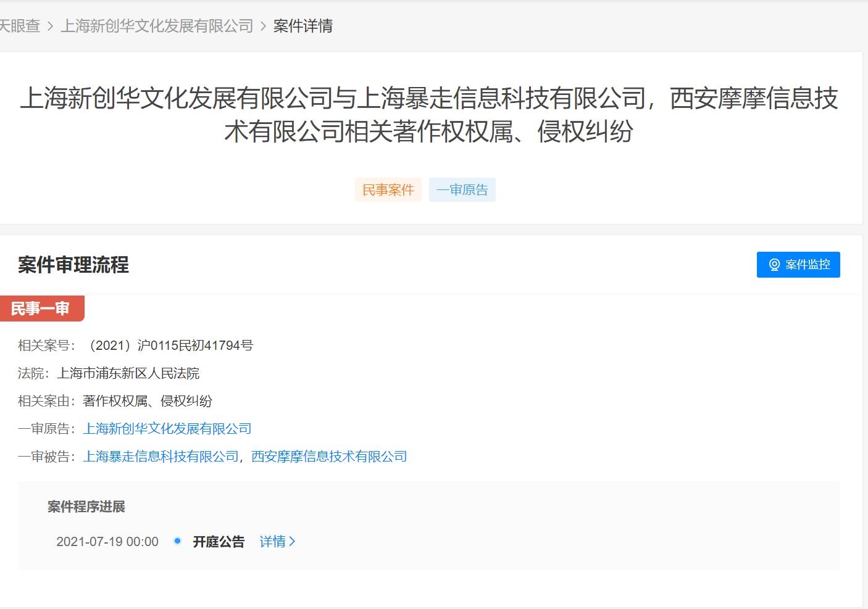The height and width of the screenshot is (609, 868).
Task: Click the chevron before 案件详情 breadcrumb
Action: click(264, 26)
